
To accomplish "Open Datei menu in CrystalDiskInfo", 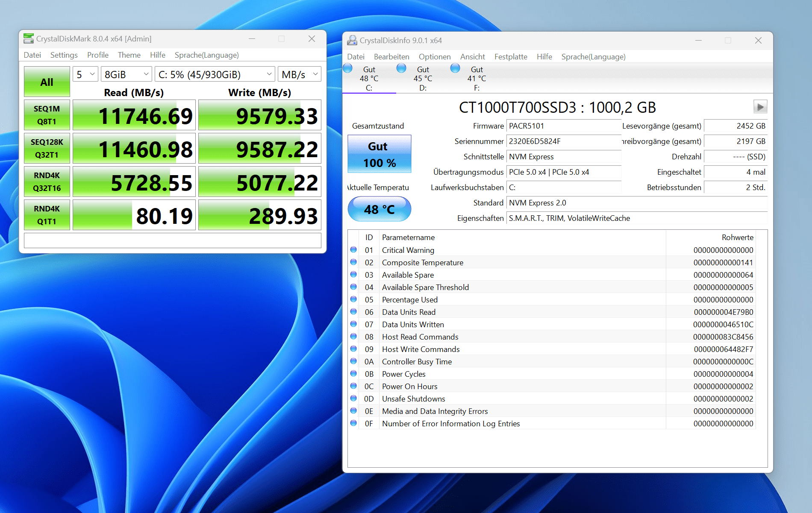I will click(356, 57).
